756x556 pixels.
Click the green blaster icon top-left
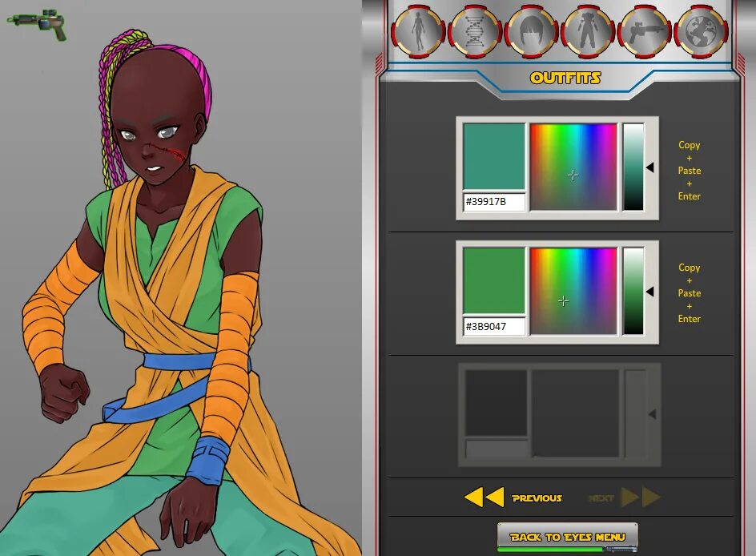point(37,23)
